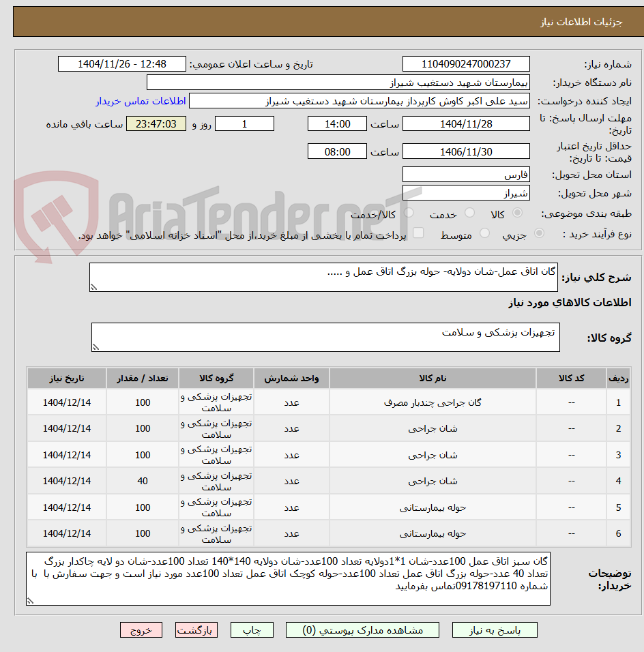Click شان جراحی in row 2
644x652 pixels.
(x=433, y=429)
